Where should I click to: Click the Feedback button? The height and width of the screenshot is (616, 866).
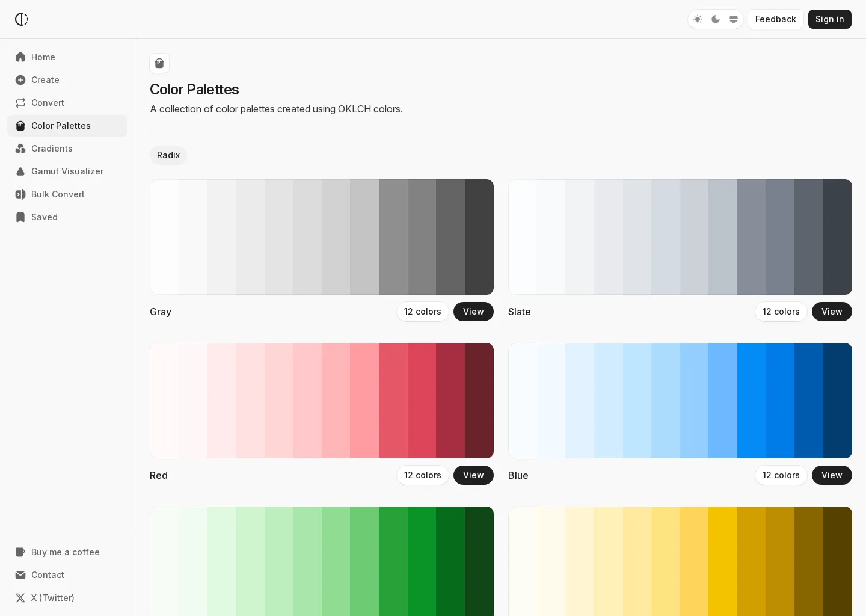(775, 19)
